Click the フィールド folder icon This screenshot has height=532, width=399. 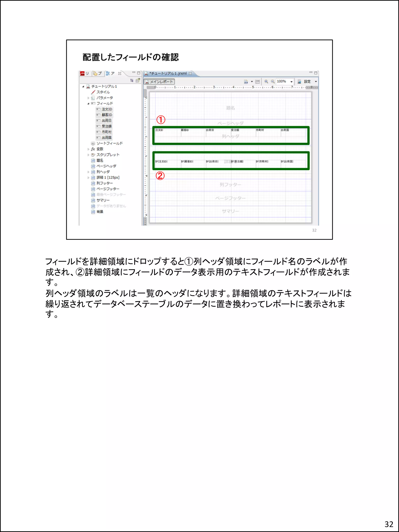[x=93, y=104]
